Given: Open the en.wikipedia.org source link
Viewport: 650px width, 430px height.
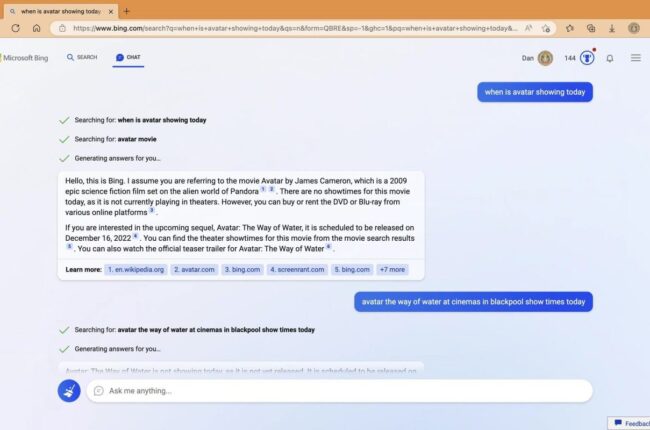Looking at the screenshot, I should point(135,270).
